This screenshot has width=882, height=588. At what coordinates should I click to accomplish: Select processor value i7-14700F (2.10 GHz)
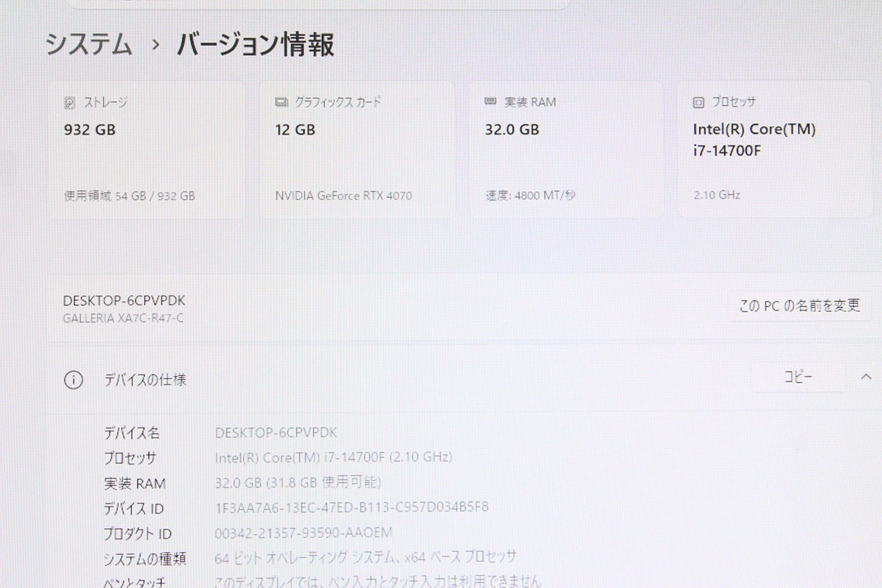click(x=333, y=457)
